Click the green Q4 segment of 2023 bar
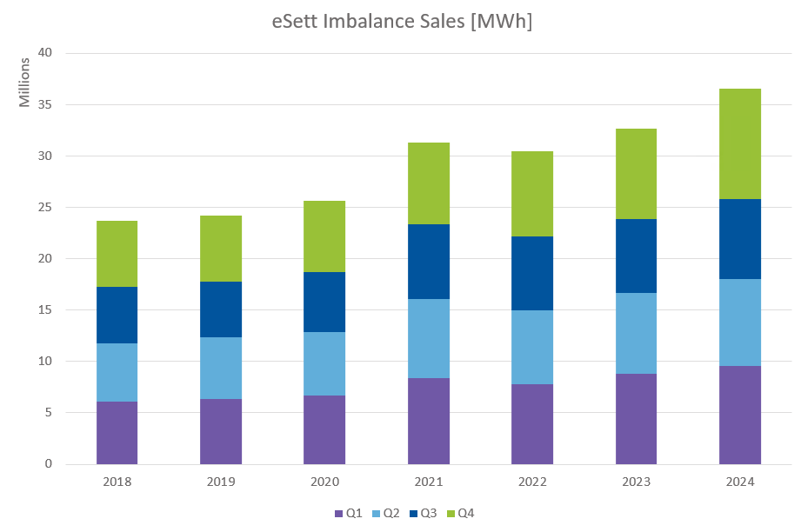Image resolution: width=801 pixels, height=532 pixels. point(636,175)
